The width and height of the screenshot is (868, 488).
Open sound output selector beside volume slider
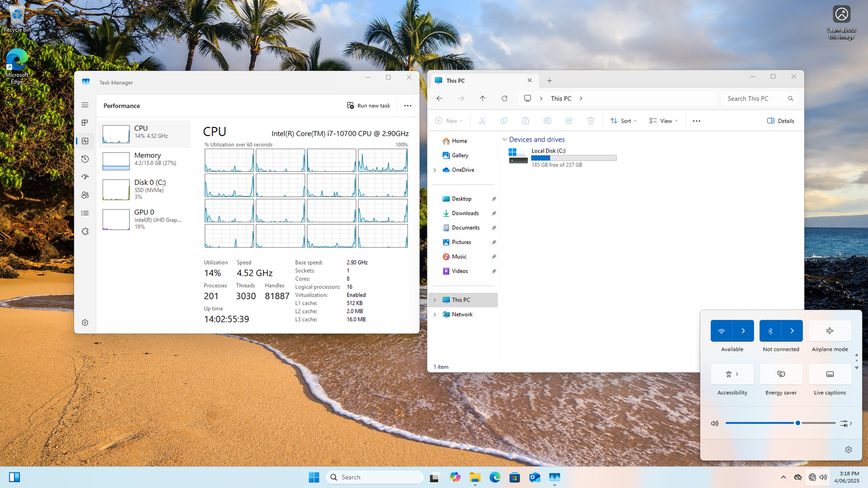(846, 423)
